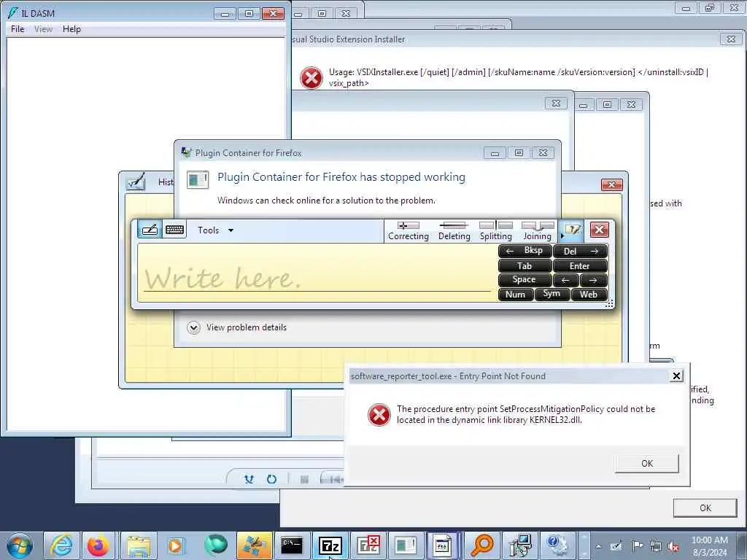Open the network tray icon
The width and height of the screenshot is (747, 560).
tap(656, 546)
